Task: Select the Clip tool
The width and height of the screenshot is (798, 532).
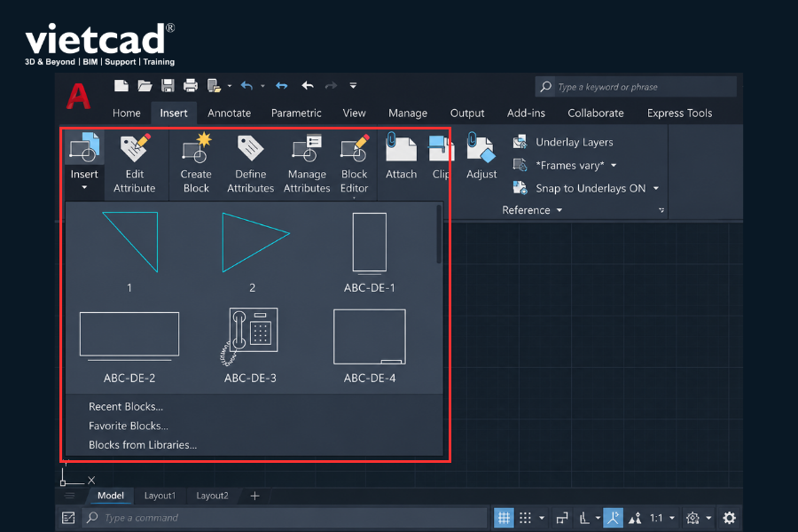Action: coord(441,156)
